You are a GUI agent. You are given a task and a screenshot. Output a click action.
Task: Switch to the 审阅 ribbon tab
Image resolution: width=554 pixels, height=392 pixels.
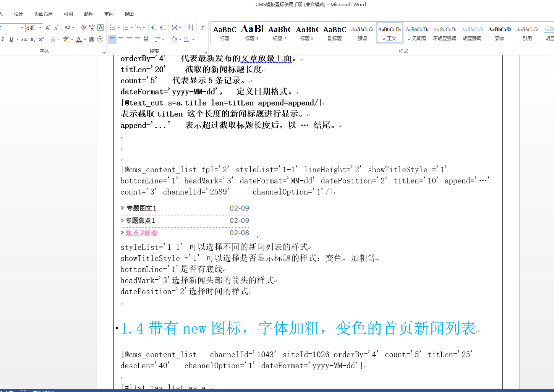(109, 14)
